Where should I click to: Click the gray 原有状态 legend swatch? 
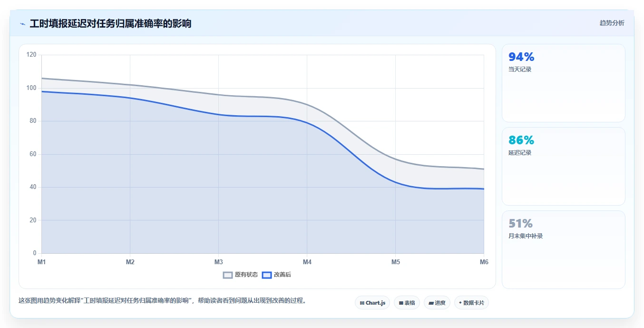pyautogui.click(x=228, y=275)
